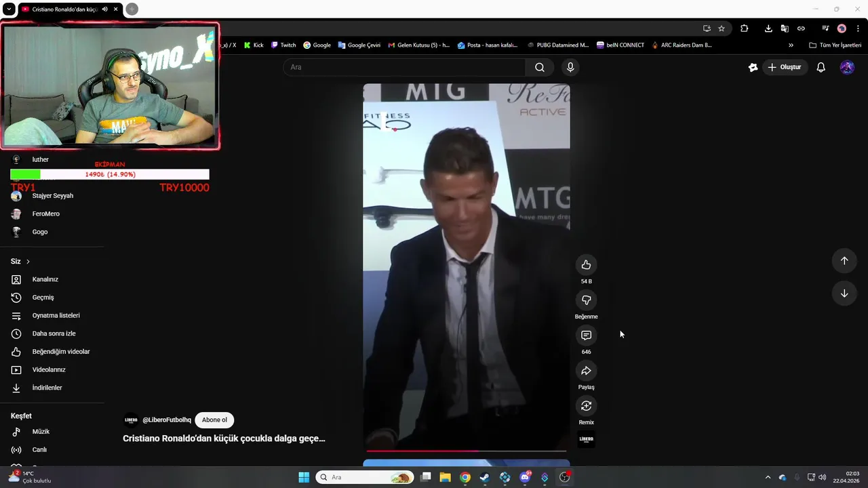Open Discord from the taskbar
The width and height of the screenshot is (868, 488).
pyautogui.click(x=525, y=477)
